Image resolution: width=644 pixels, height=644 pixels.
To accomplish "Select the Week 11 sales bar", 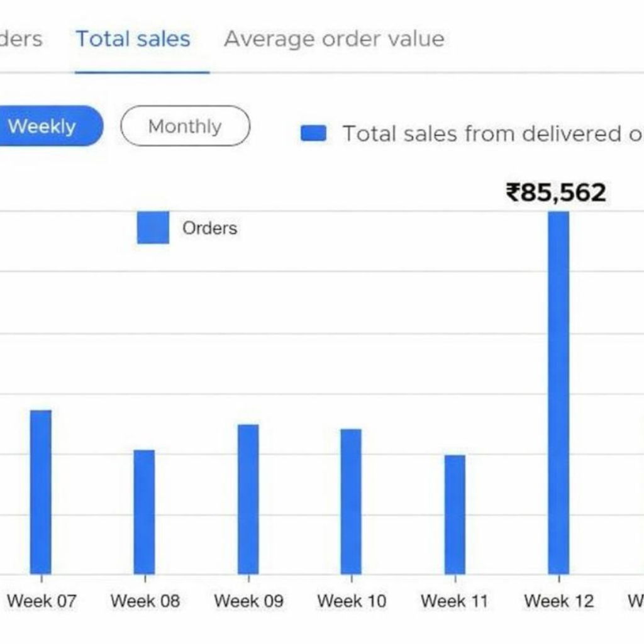I will click(455, 514).
